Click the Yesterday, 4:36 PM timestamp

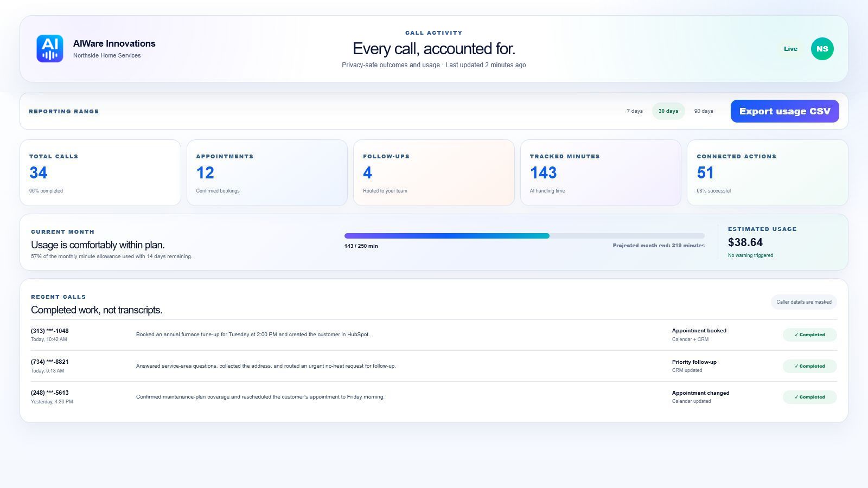click(x=52, y=402)
